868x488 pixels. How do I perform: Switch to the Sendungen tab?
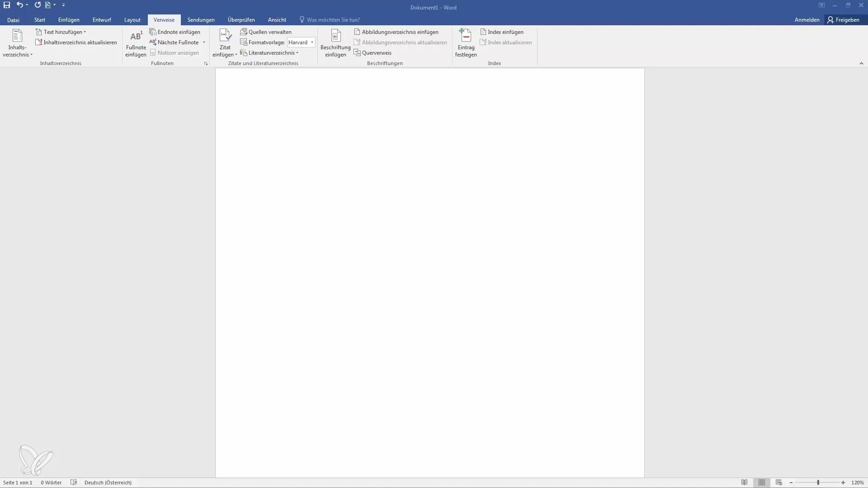(x=201, y=20)
